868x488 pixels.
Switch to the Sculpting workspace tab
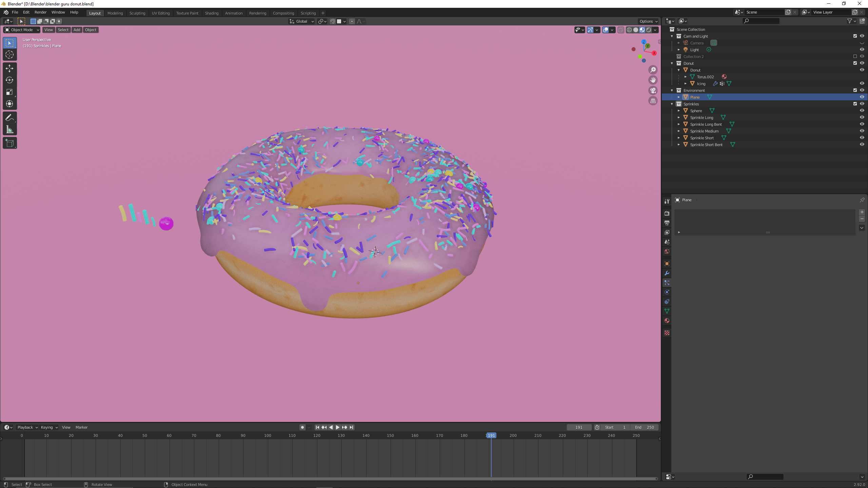pyautogui.click(x=137, y=13)
